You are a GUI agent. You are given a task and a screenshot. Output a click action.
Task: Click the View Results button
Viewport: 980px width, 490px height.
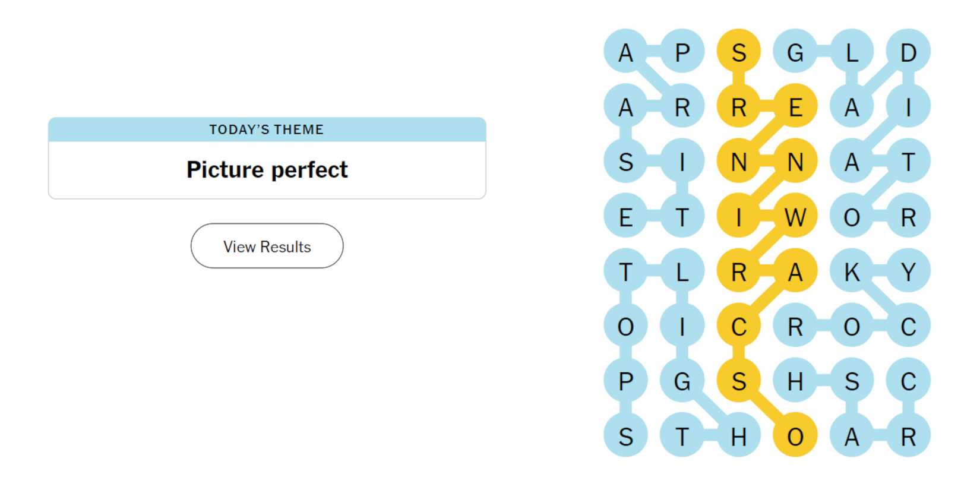tap(266, 246)
